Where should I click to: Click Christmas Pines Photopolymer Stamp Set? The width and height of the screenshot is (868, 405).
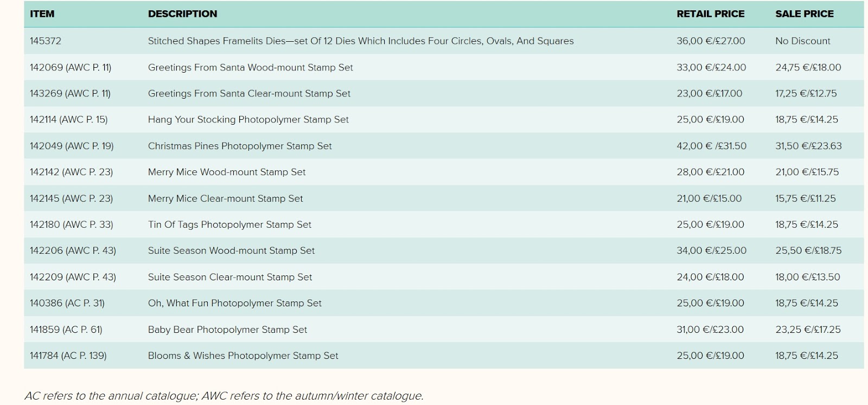pos(240,146)
